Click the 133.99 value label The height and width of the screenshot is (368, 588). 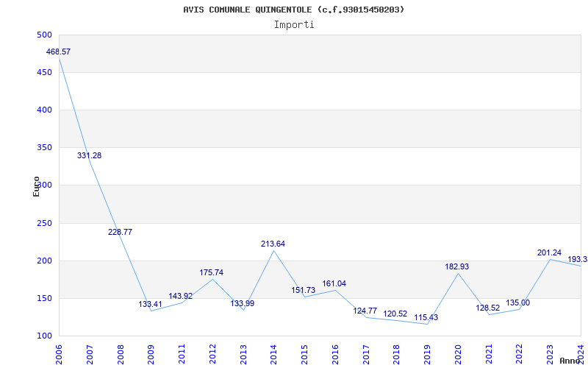pos(243,303)
